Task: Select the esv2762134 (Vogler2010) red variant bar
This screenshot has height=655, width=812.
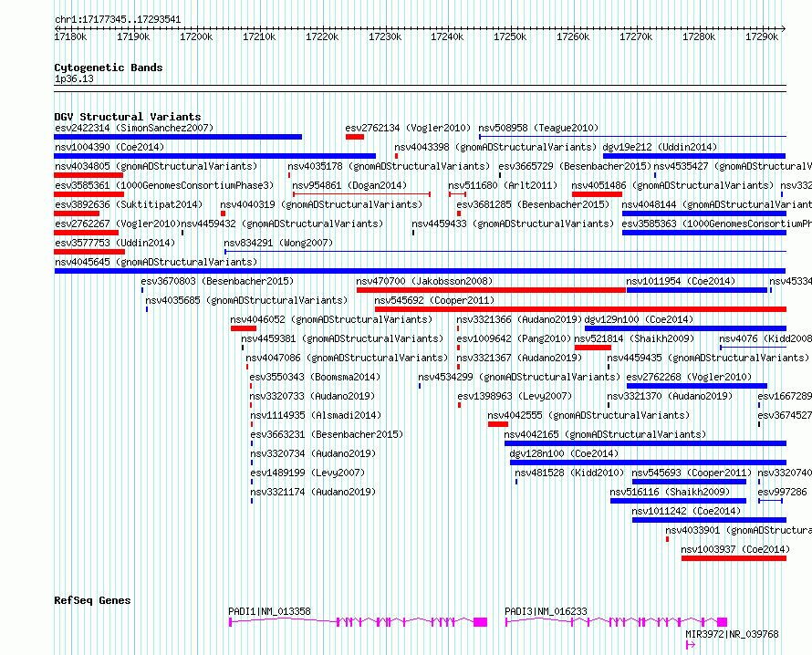Action: point(355,137)
